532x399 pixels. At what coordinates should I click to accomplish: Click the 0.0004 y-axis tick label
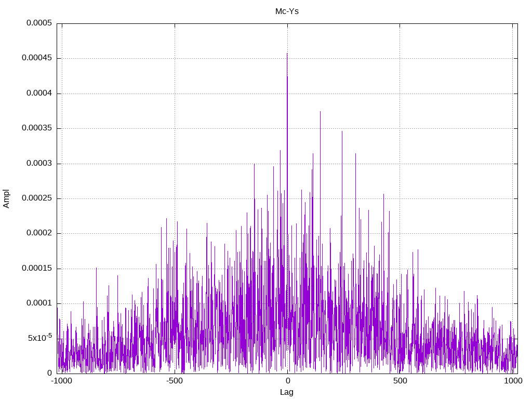click(39, 93)
